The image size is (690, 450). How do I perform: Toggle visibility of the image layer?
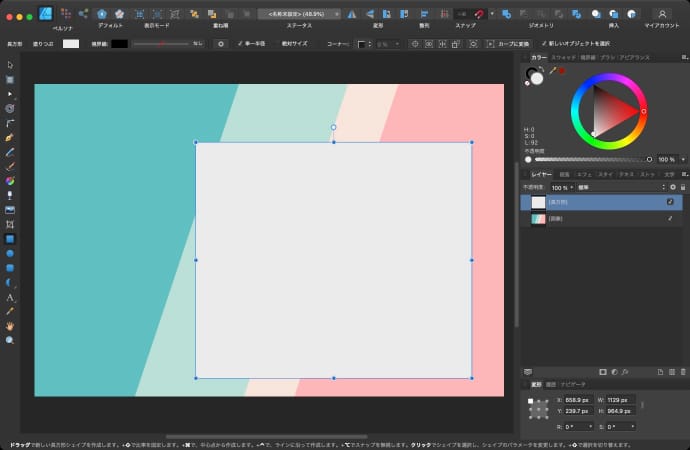671,218
